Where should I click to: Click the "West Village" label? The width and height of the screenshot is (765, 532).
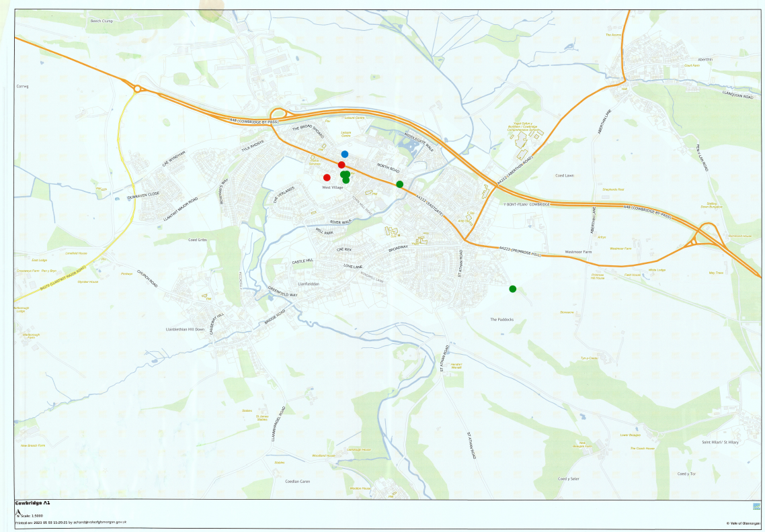click(332, 187)
